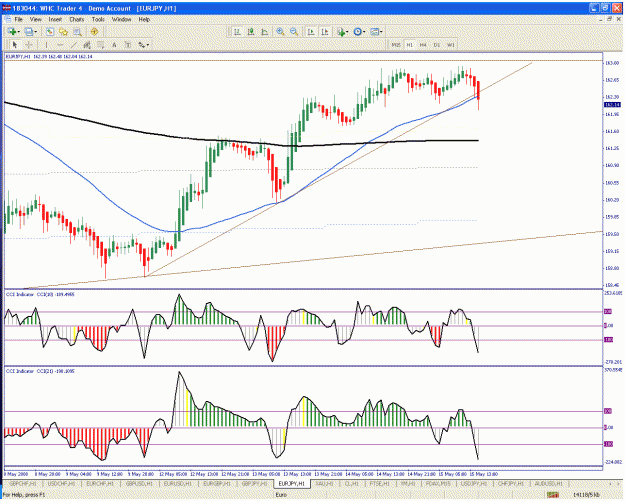The width and height of the screenshot is (625, 501).
Task: Zoom out of the chart
Action: [x=294, y=31]
